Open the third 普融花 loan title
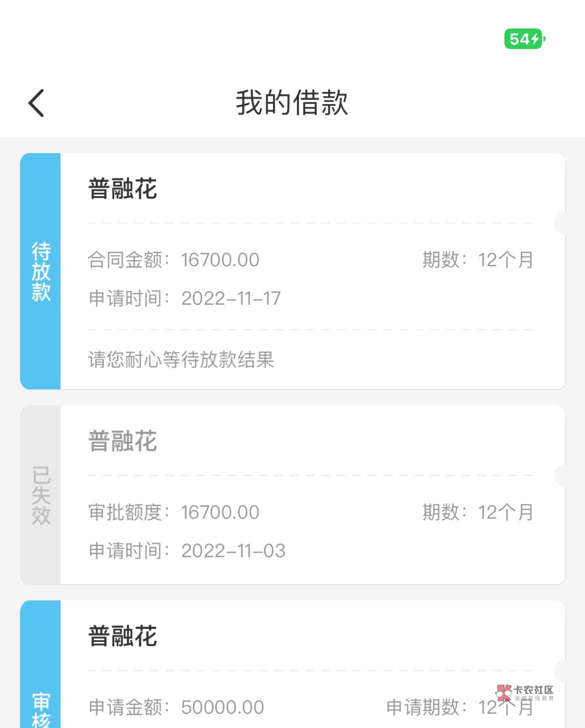 click(x=122, y=636)
